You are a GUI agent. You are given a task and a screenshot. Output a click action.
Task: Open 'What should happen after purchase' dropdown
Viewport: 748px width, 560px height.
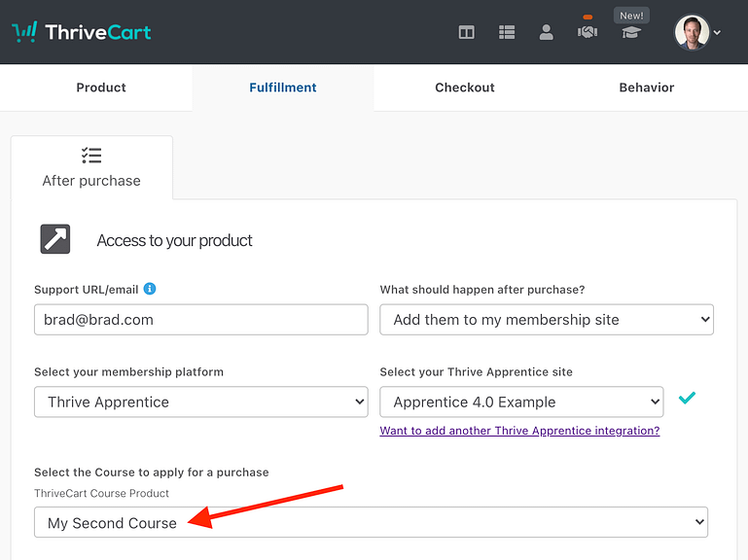(x=546, y=320)
